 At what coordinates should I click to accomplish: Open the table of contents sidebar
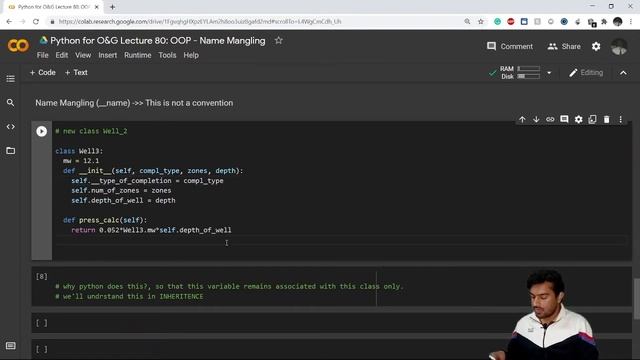pos(11,78)
